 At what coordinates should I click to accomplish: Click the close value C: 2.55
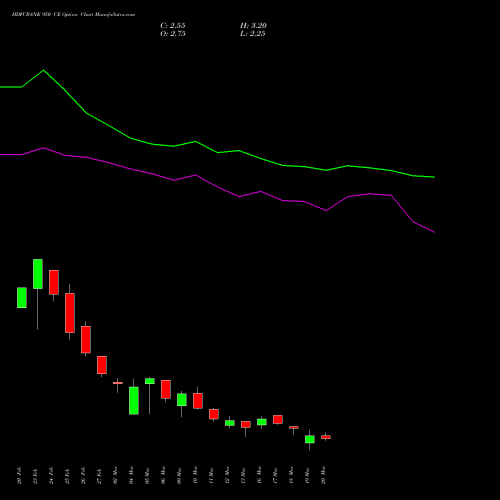coord(173,26)
